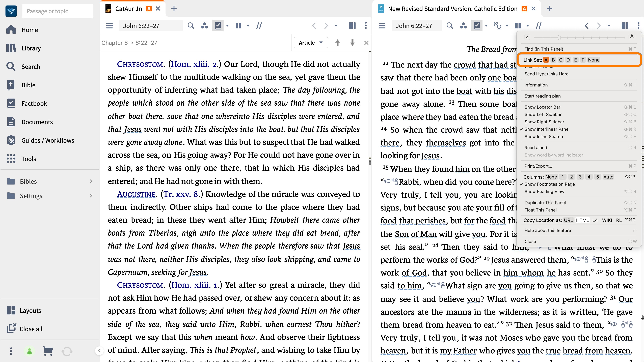Open inline search in CatAur Jn panel
The height and width of the screenshot is (362, 644).
tap(191, 26)
